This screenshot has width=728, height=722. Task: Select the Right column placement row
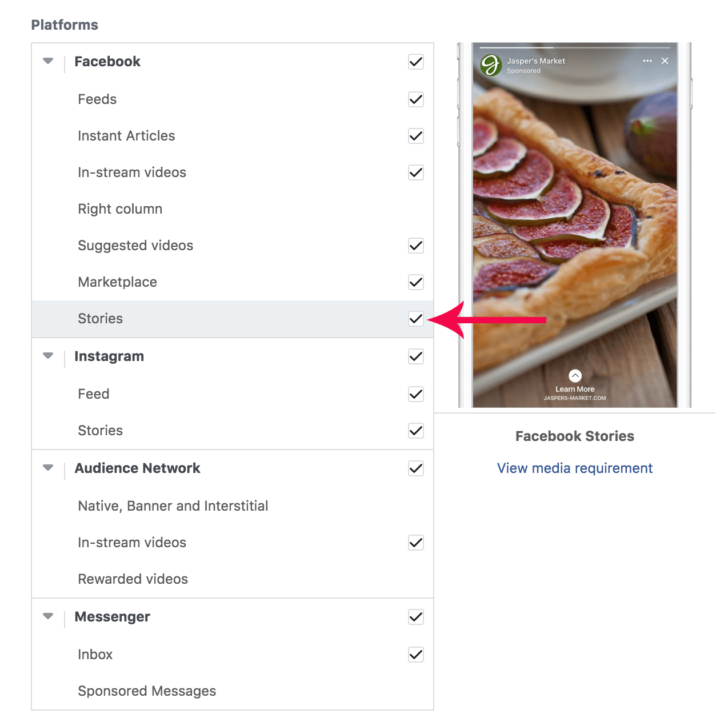(x=120, y=209)
